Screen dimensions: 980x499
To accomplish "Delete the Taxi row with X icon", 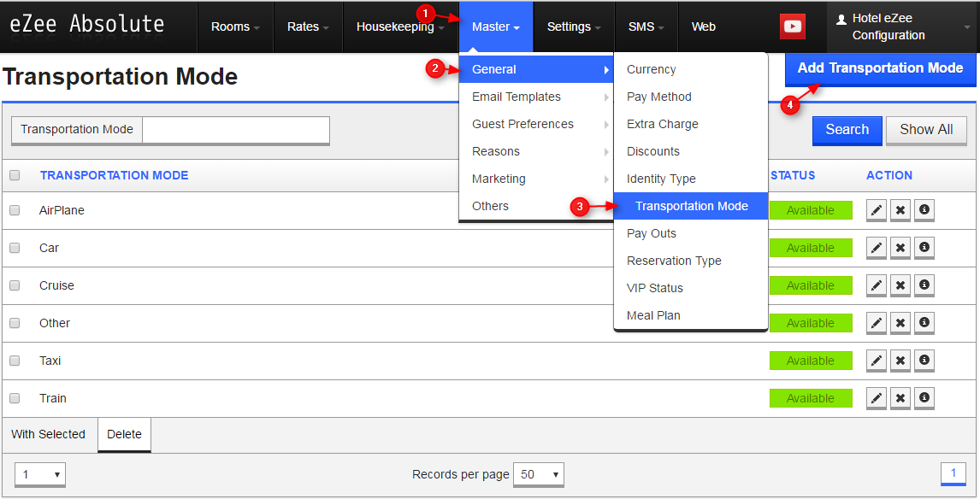I will [x=900, y=361].
